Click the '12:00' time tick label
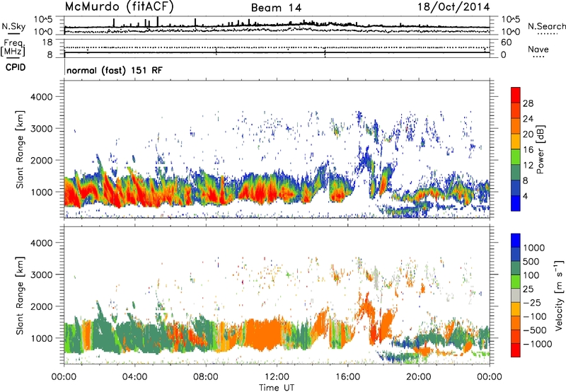 click(x=277, y=377)
